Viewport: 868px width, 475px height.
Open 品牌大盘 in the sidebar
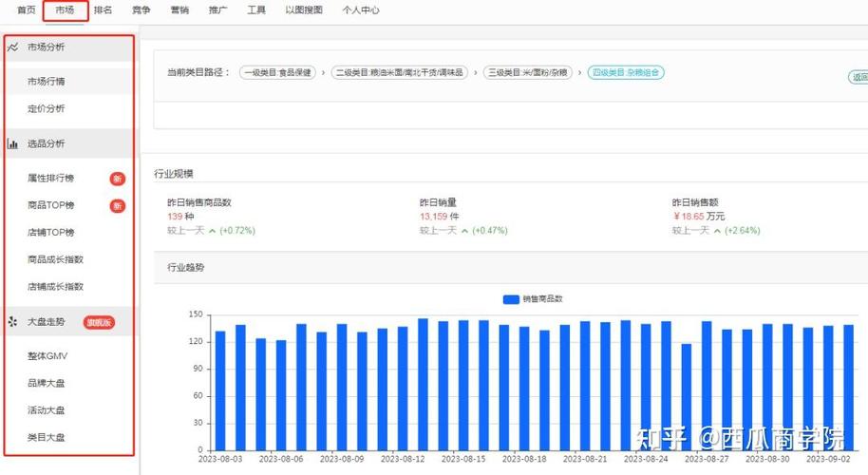click(47, 383)
